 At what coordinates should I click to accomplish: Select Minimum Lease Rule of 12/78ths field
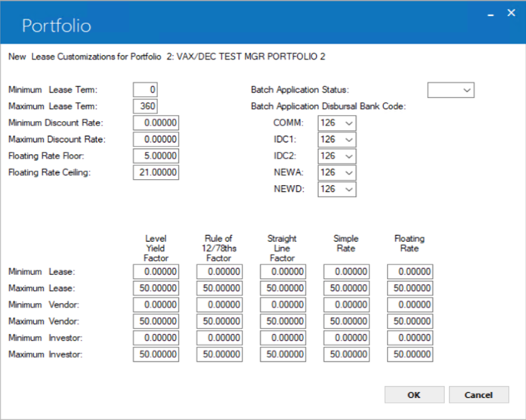click(x=219, y=271)
